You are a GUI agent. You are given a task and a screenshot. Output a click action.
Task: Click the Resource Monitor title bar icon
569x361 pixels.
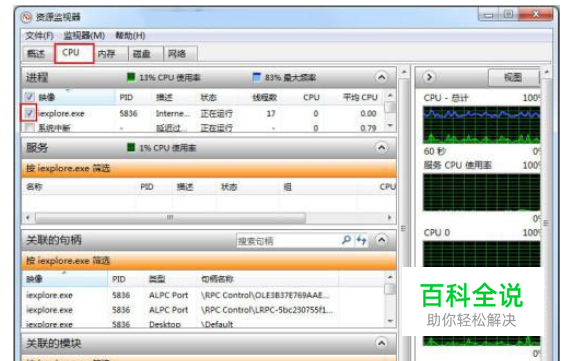26,17
